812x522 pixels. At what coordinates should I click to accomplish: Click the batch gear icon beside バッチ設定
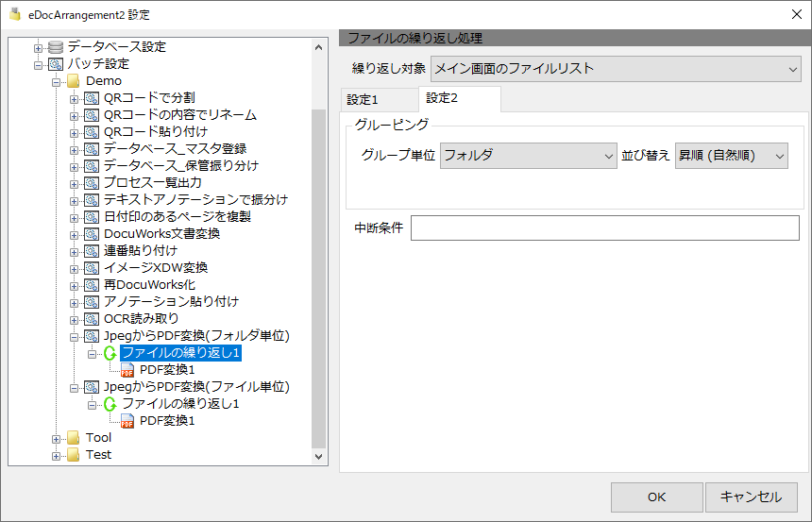pos(56,64)
